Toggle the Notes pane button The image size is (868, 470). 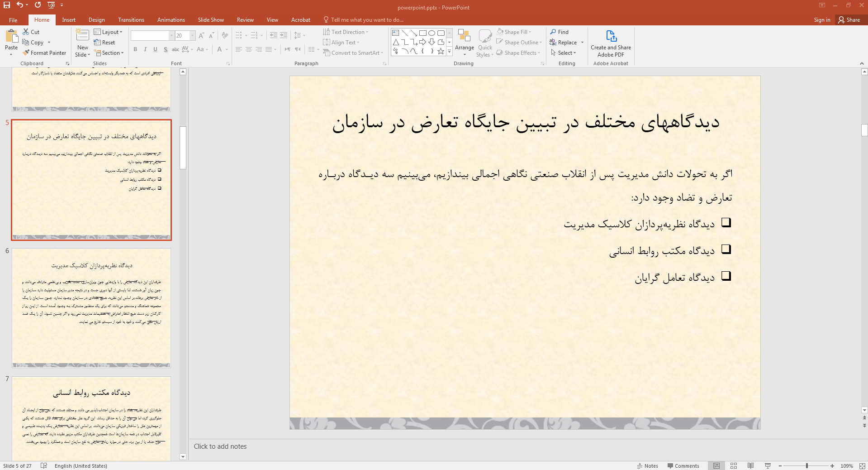tap(647, 466)
